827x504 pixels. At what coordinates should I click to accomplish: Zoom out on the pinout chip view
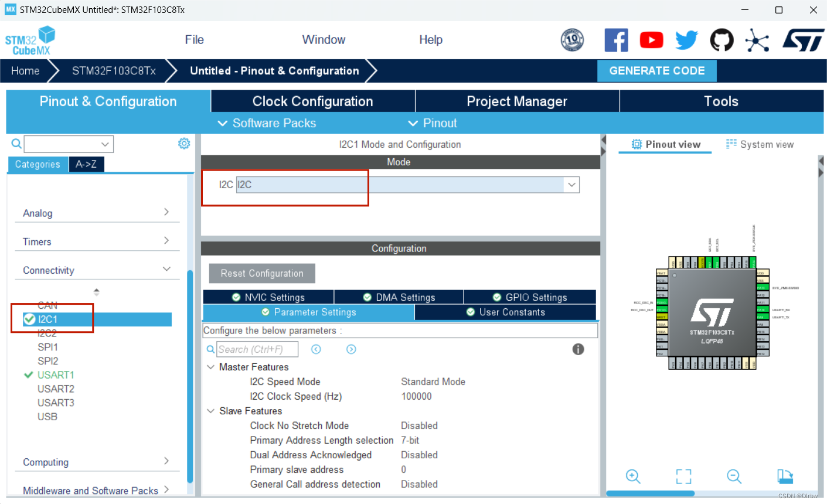pyautogui.click(x=734, y=476)
